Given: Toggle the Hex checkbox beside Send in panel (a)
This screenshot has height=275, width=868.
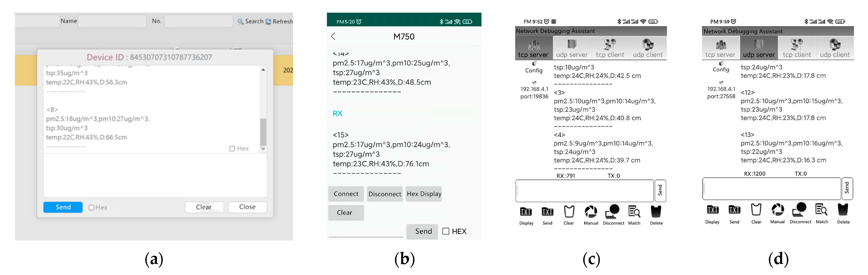Looking at the screenshot, I should coord(91,207).
